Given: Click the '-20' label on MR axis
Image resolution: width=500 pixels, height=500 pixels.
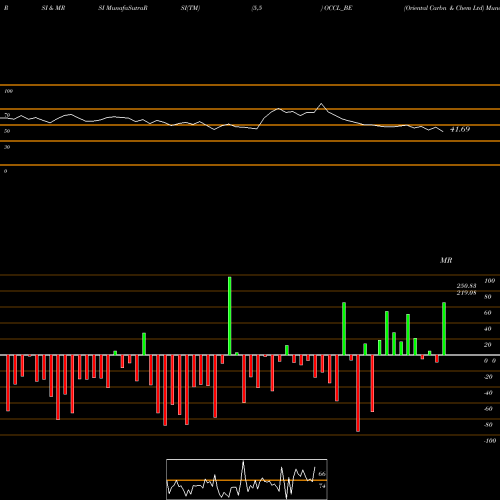Looking at the screenshot, I should (488, 377).
